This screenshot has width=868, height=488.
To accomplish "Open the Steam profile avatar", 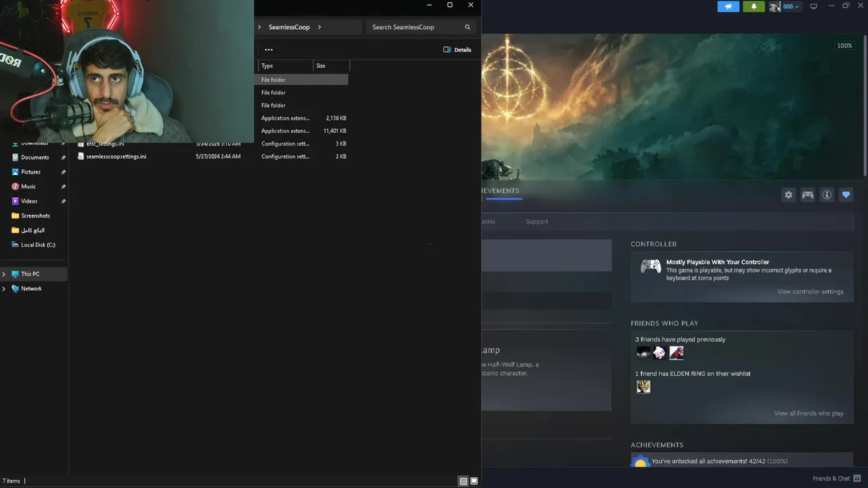I will point(774,6).
